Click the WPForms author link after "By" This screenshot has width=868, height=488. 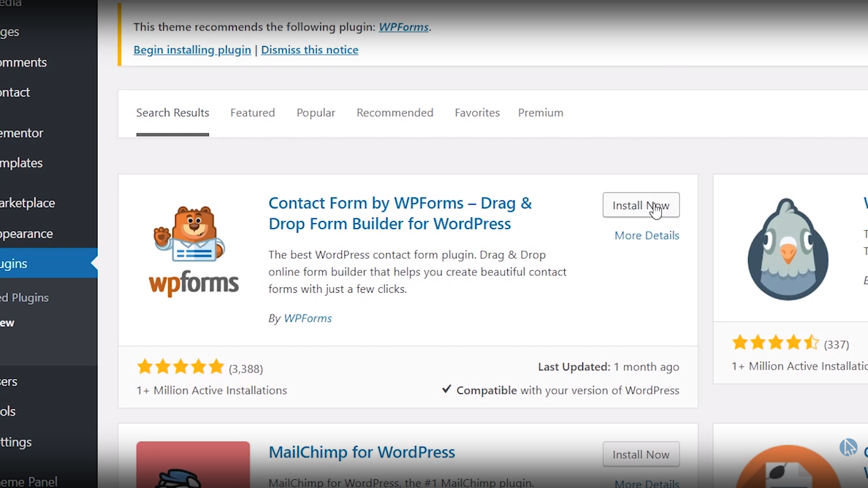(x=308, y=318)
